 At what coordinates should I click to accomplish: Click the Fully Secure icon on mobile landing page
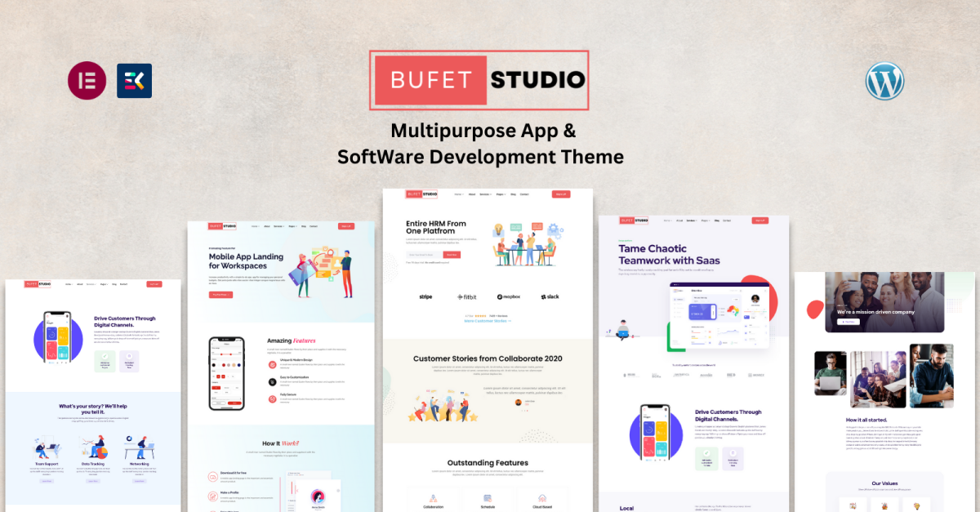[273, 399]
